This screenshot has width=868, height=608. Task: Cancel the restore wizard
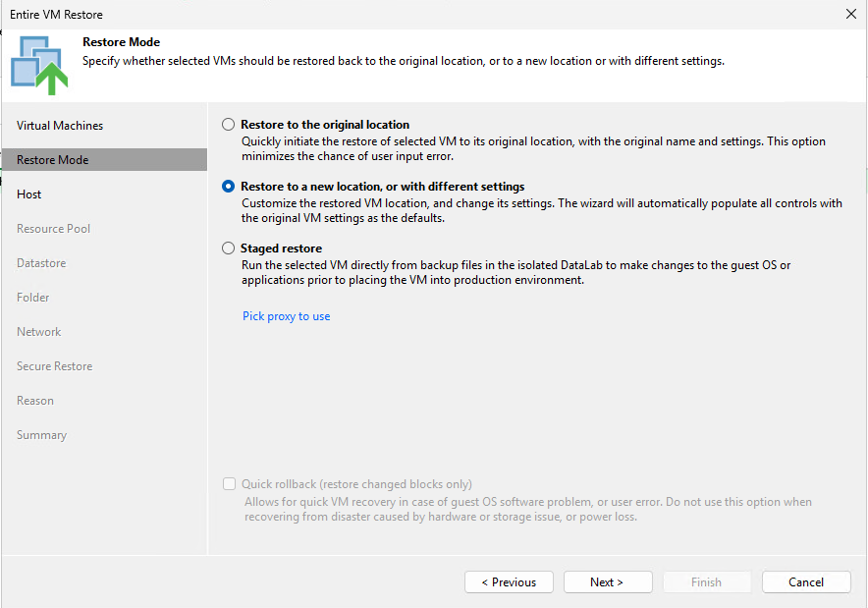[x=806, y=581]
